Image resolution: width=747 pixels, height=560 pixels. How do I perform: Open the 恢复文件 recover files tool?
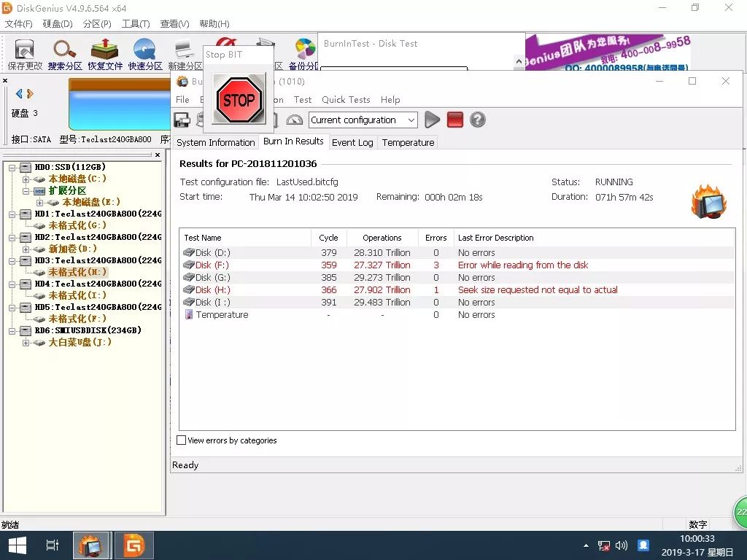(x=105, y=54)
